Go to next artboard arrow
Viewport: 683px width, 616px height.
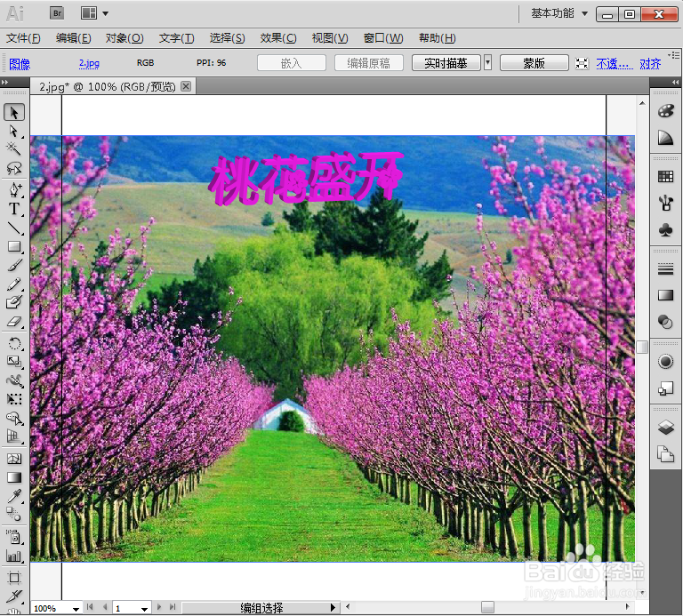(x=159, y=607)
